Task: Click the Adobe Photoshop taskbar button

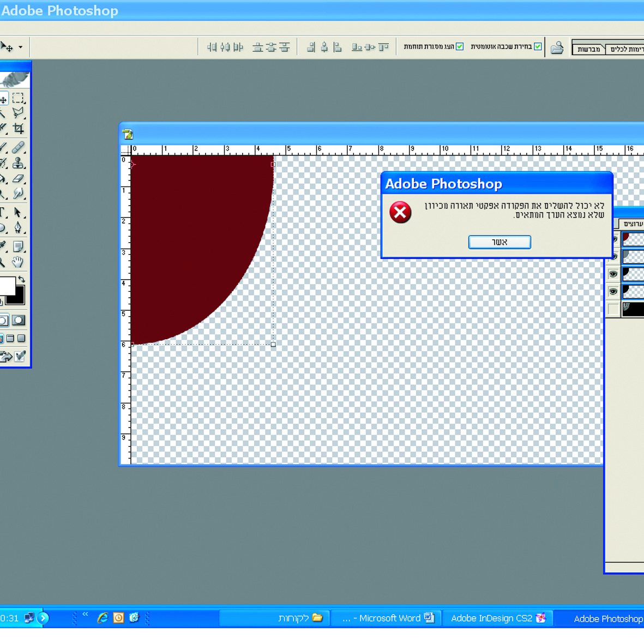Action: (599, 618)
